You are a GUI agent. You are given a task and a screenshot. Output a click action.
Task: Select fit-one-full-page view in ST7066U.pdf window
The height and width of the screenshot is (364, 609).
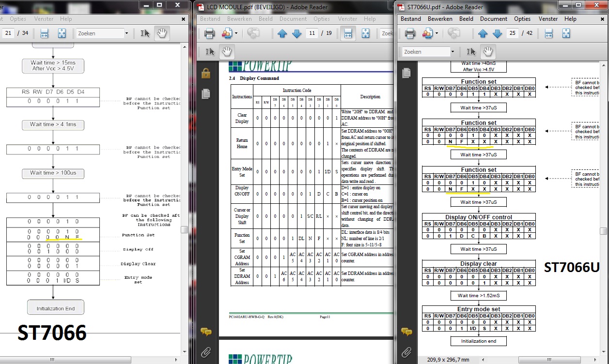click(x=565, y=33)
